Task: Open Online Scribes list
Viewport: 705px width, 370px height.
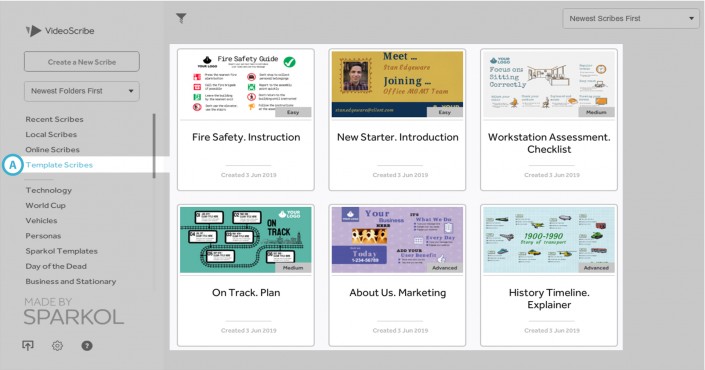Action: click(53, 150)
